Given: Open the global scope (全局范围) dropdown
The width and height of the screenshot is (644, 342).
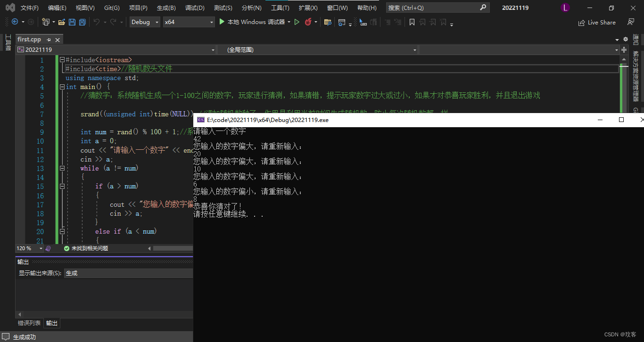Looking at the screenshot, I should tap(317, 49).
